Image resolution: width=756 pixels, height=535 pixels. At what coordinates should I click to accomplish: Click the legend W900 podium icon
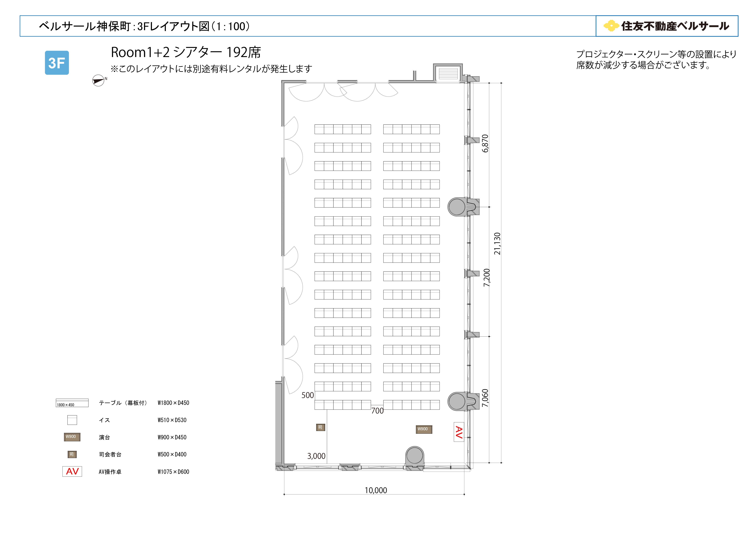[72, 437]
